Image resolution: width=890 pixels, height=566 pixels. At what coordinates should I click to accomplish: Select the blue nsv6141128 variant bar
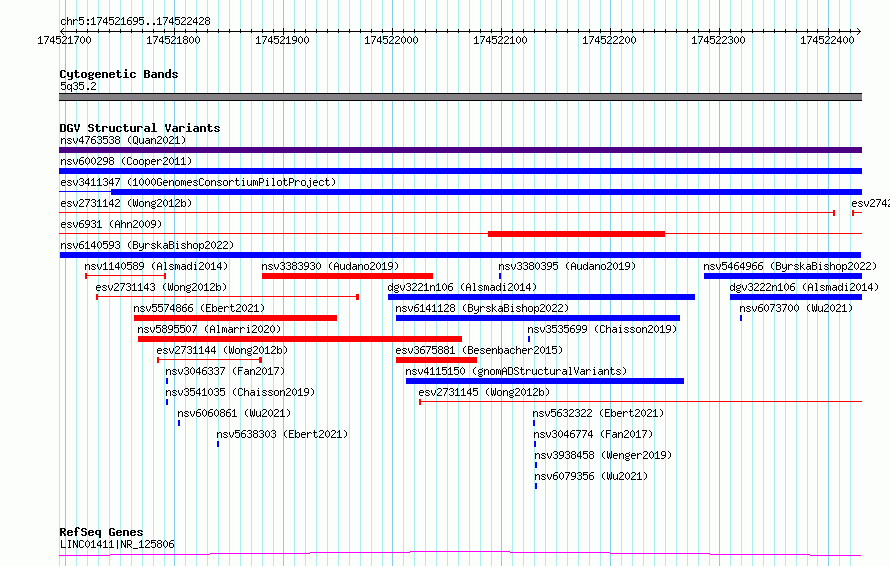(538, 318)
